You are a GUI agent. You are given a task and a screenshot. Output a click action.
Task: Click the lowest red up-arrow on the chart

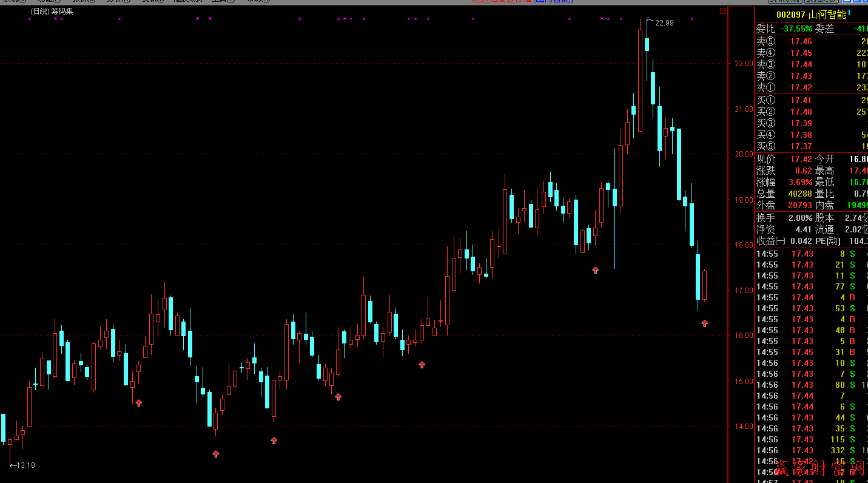tap(215, 453)
